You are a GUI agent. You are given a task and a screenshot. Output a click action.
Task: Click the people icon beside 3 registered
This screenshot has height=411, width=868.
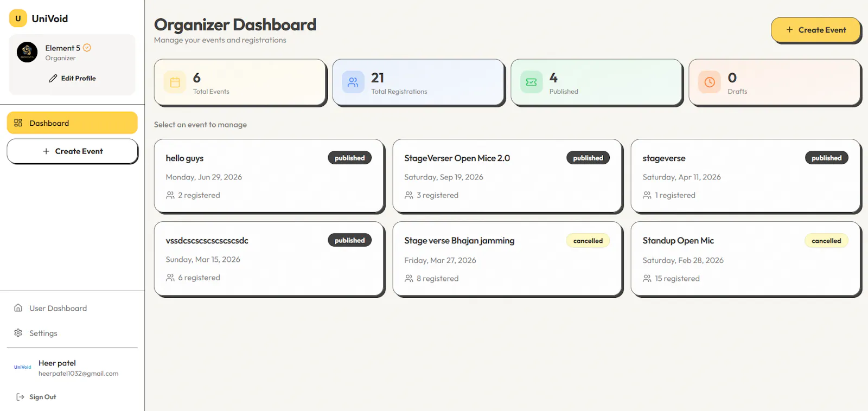click(x=409, y=195)
